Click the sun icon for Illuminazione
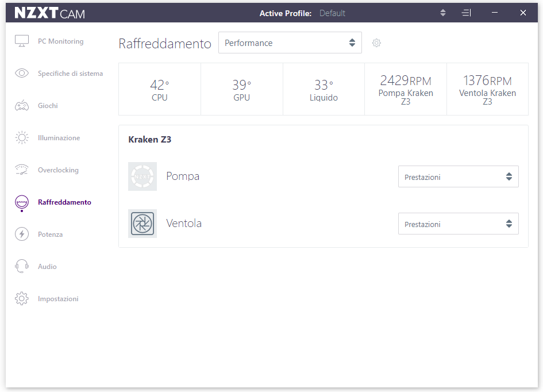 (22, 137)
